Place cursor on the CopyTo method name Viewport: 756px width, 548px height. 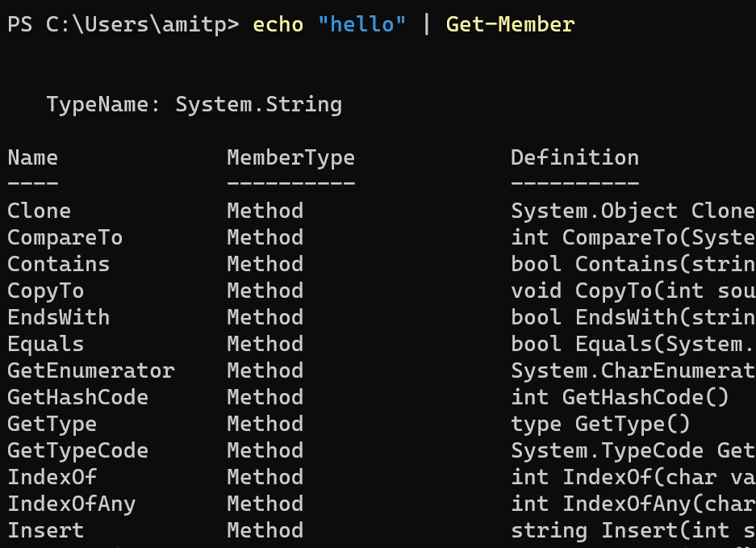[46, 291]
